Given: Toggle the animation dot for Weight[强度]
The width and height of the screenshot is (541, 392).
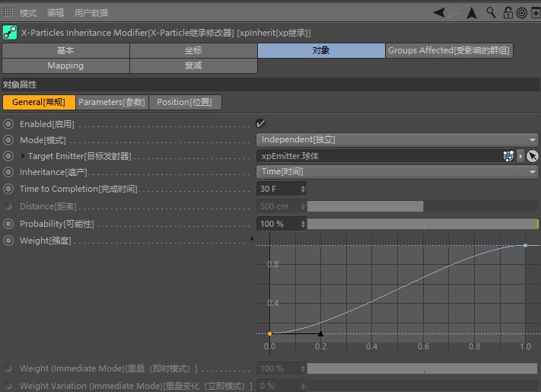Looking at the screenshot, I should click(x=8, y=241).
